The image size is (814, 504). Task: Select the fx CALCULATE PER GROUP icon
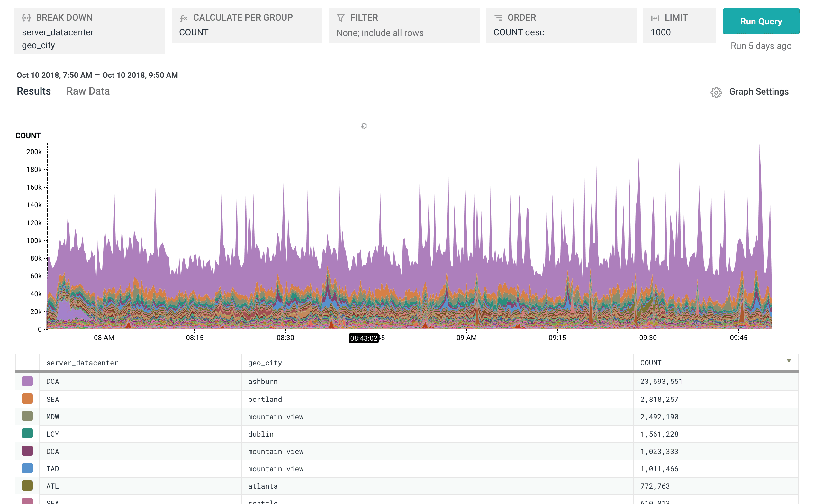184,18
